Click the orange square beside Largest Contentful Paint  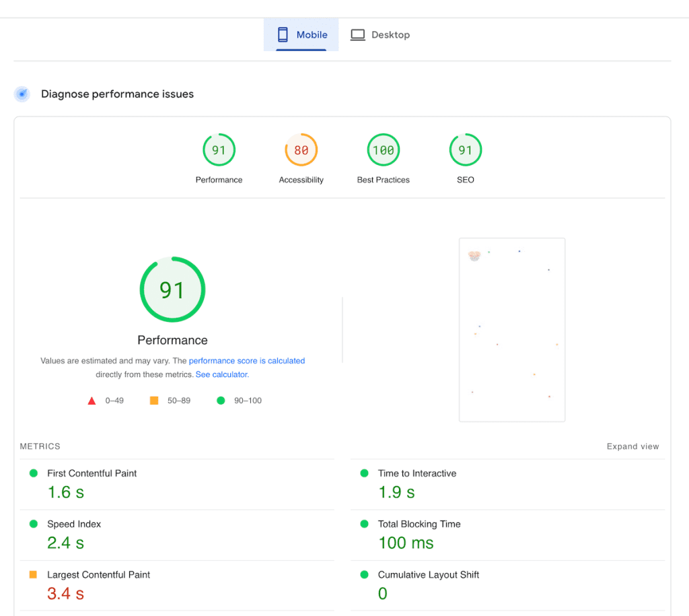[x=33, y=574]
